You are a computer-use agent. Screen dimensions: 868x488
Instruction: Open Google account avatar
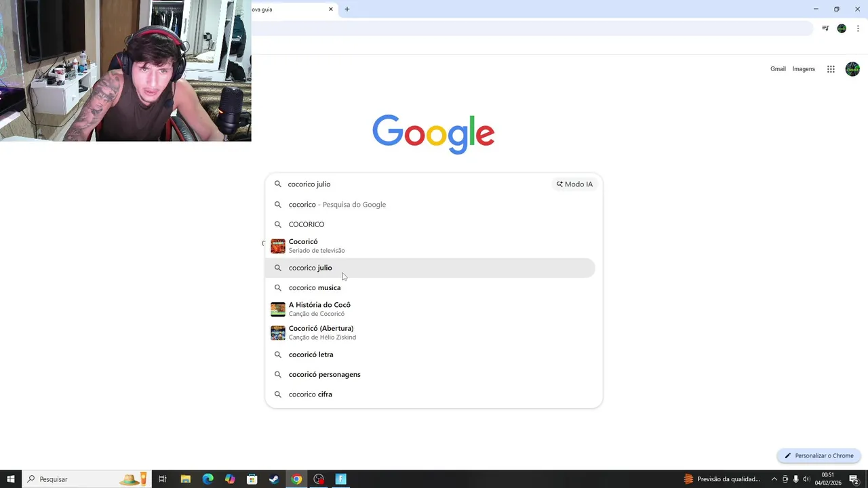[x=852, y=69]
